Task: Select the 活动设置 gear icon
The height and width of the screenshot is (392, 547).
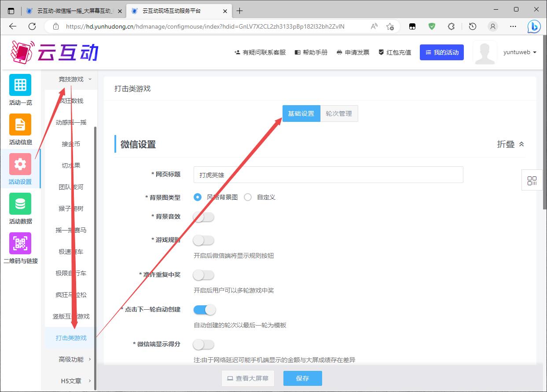Action: coord(20,164)
